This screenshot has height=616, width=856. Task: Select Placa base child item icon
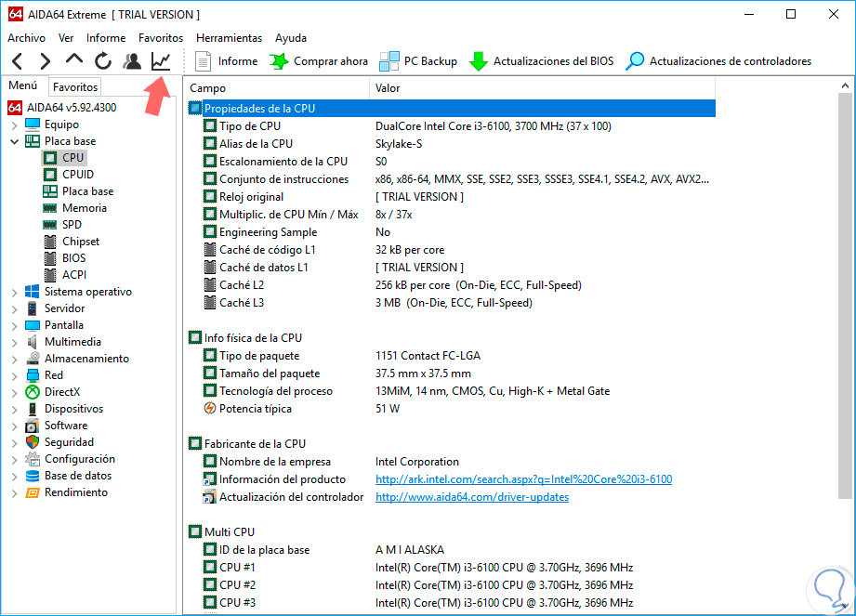(49, 191)
